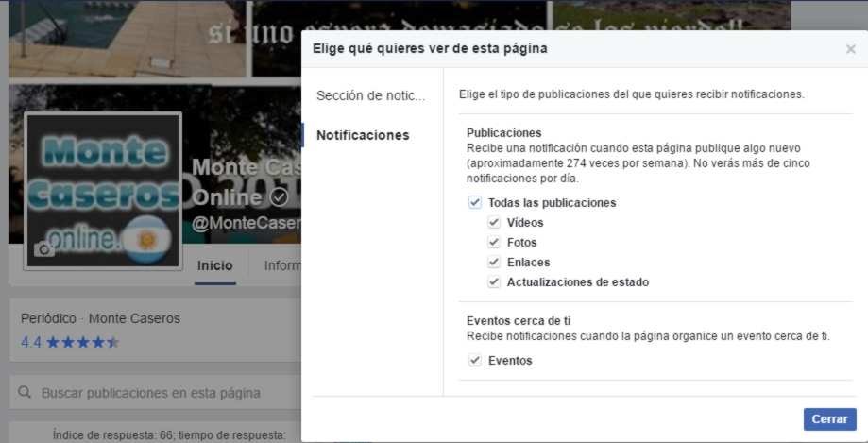Image resolution: width=868 pixels, height=443 pixels.
Task: Focus the Buscar publicaciones search field
Action: (x=156, y=393)
